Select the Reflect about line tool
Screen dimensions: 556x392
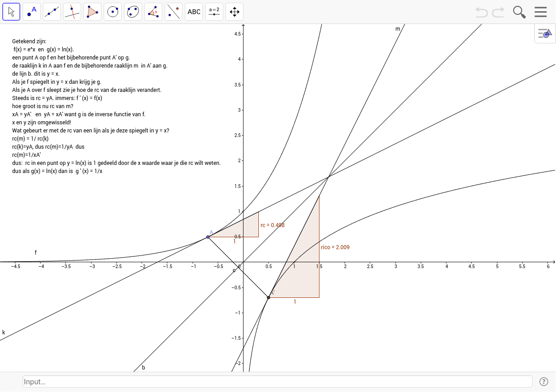174,12
